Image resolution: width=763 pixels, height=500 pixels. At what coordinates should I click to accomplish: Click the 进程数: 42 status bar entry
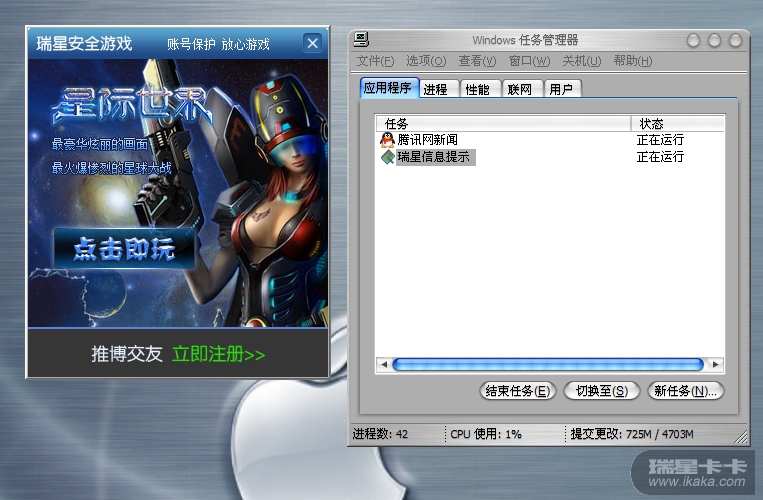click(x=380, y=434)
